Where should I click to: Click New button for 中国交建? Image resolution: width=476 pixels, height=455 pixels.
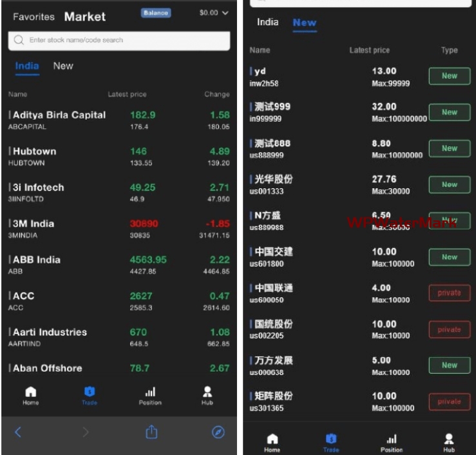(450, 257)
